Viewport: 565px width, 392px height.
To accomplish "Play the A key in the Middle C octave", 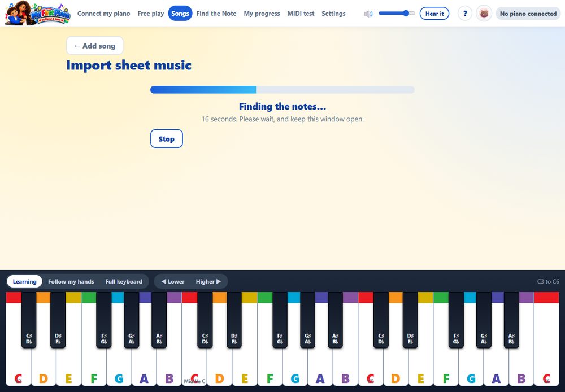I will click(320, 368).
